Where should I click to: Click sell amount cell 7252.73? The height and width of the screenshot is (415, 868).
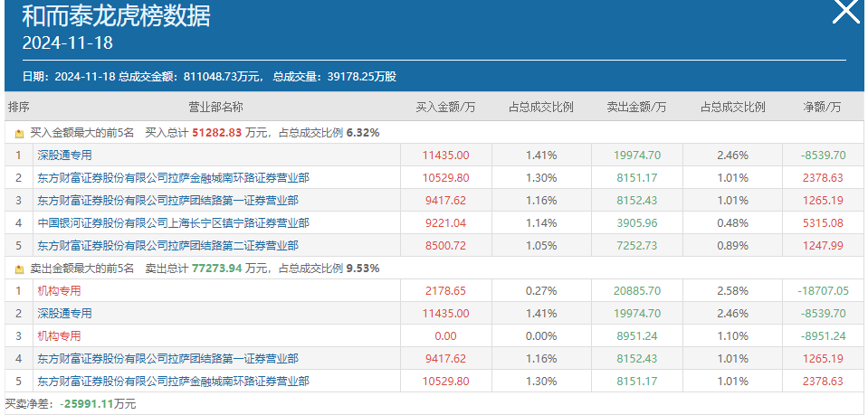tap(636, 246)
